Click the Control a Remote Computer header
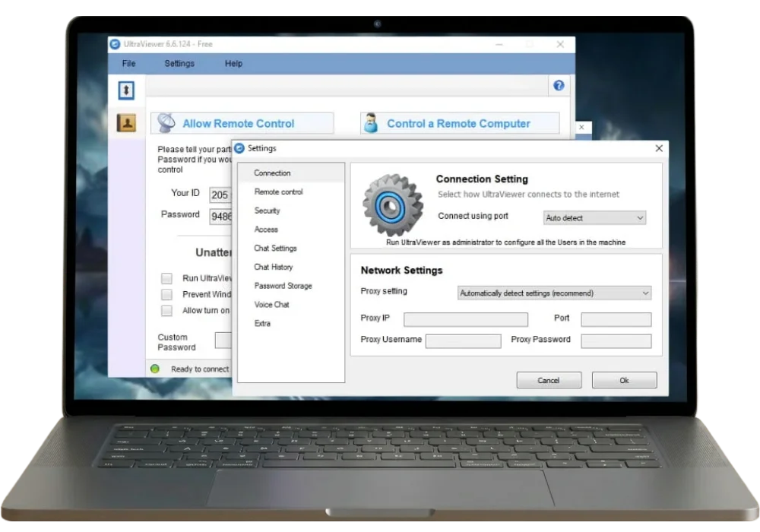760x532 pixels. pyautogui.click(x=460, y=123)
